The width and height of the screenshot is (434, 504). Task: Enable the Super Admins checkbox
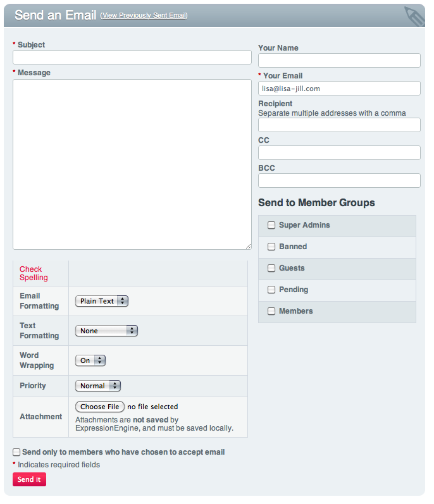tap(271, 225)
